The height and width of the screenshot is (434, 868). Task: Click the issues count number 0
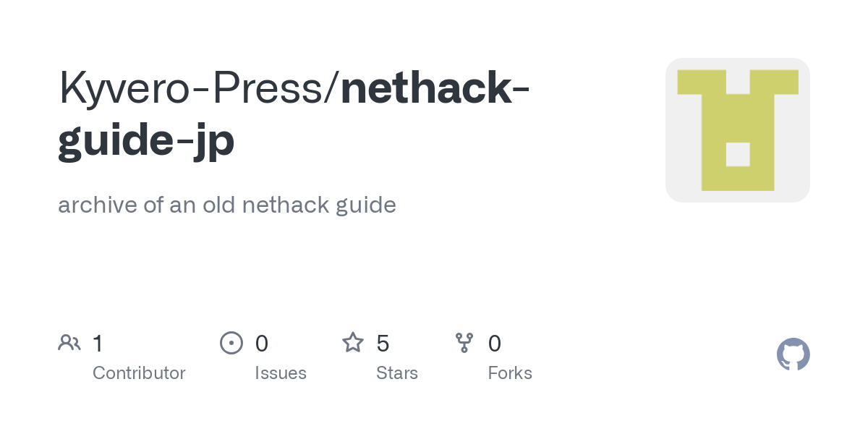(262, 343)
